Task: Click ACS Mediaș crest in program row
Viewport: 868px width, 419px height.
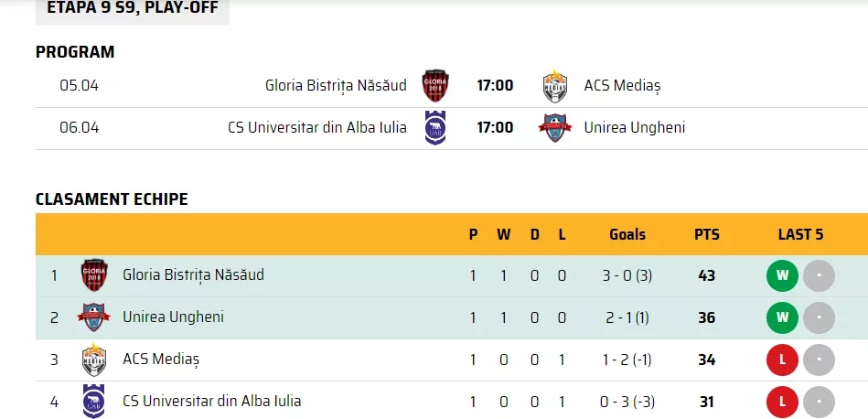Action: (x=554, y=86)
